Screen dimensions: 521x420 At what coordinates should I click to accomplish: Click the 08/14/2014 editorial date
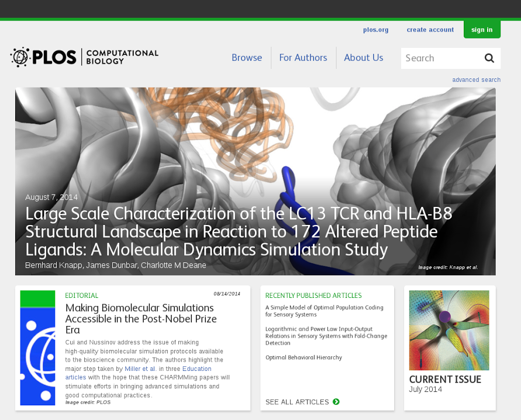point(227,293)
